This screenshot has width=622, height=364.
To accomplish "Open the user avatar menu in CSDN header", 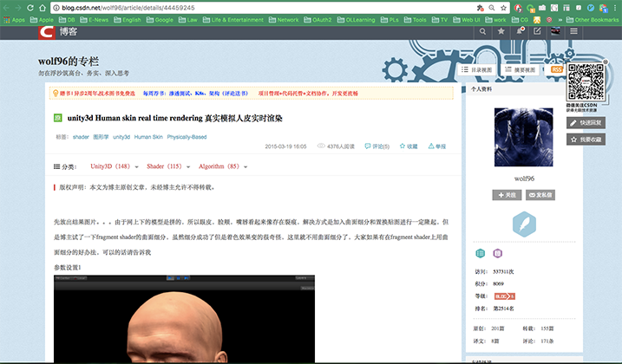I will pos(555,31).
